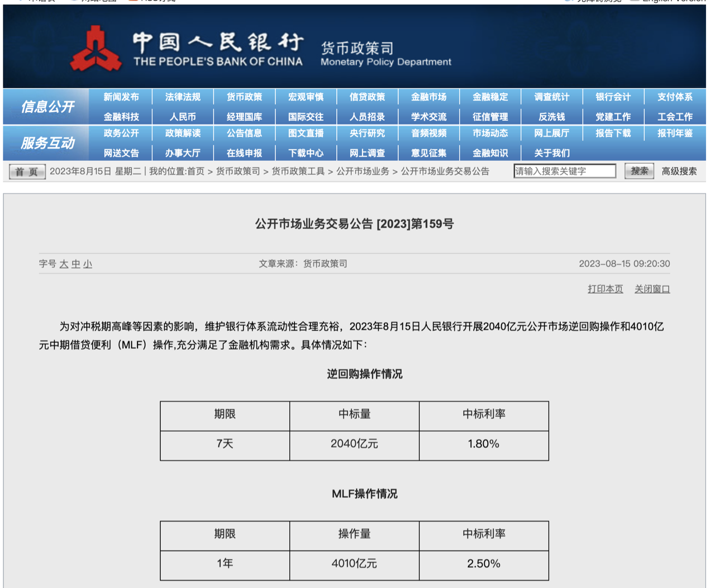
Task: Open 网送文告 navigation link
Action: pos(121,153)
